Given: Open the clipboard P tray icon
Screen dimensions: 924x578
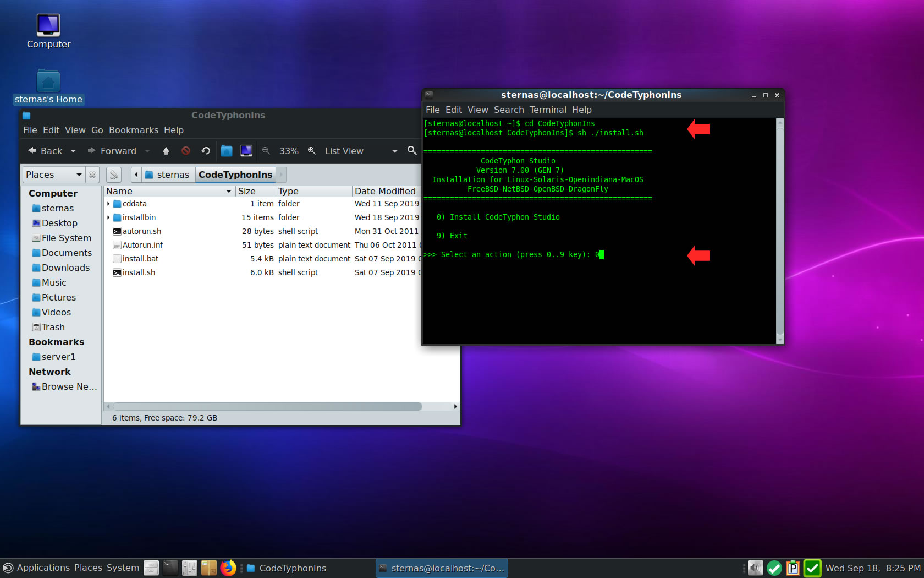Looking at the screenshot, I should click(x=793, y=568).
